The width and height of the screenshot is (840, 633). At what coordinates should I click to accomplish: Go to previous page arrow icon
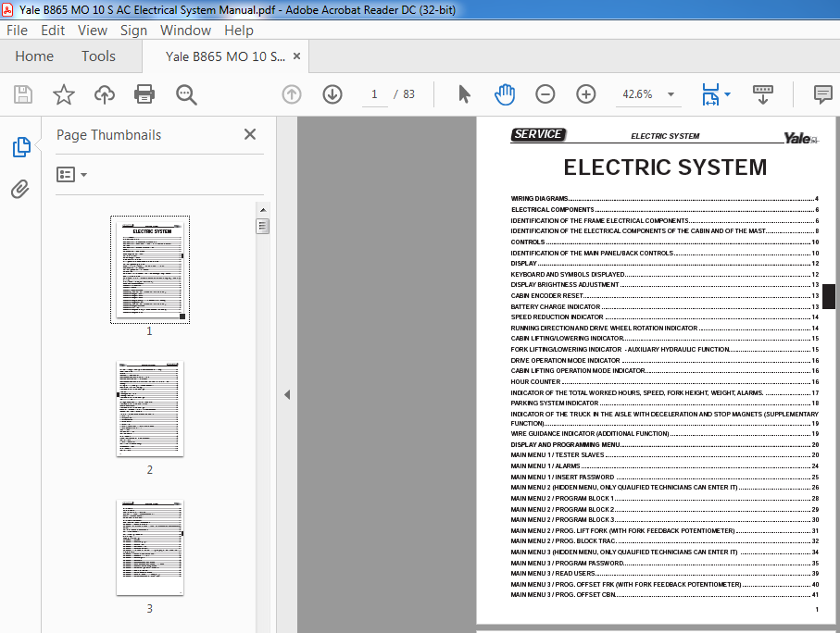[292, 94]
